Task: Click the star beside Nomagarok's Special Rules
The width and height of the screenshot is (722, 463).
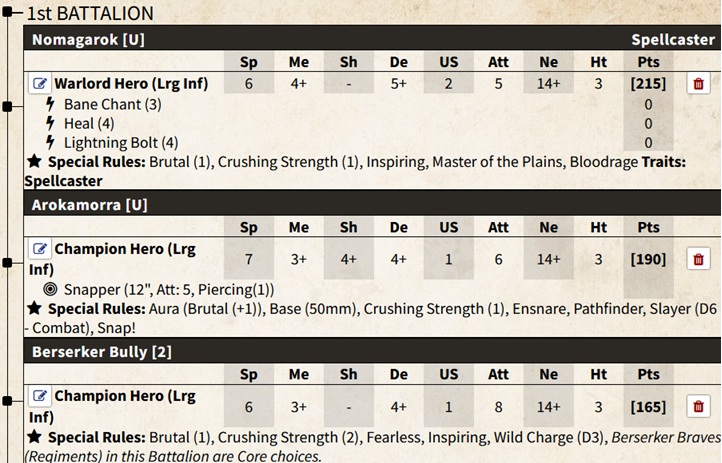Action: 35,162
